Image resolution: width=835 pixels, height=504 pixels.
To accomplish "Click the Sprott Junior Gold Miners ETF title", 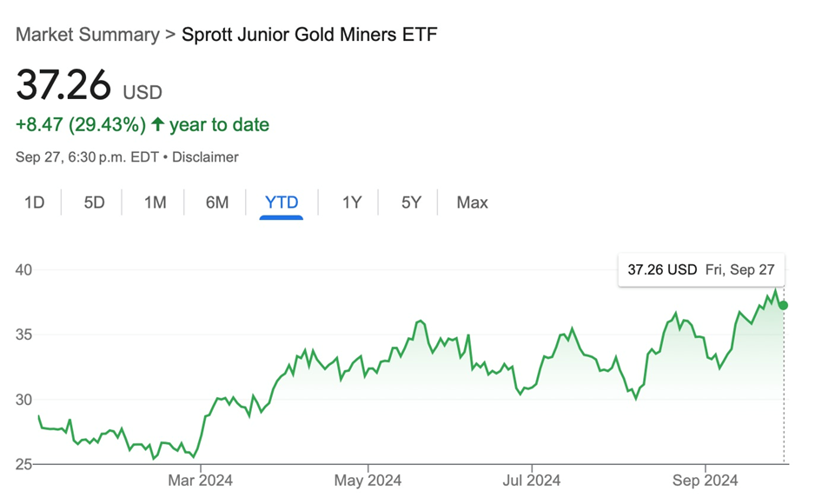I will (309, 35).
